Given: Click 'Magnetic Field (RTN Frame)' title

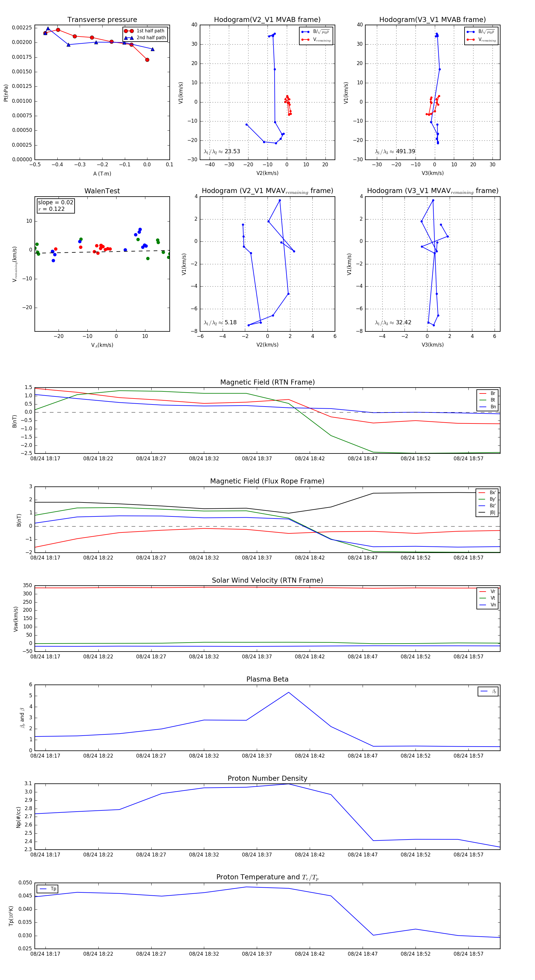Looking at the screenshot, I should pyautogui.click(x=267, y=382).
